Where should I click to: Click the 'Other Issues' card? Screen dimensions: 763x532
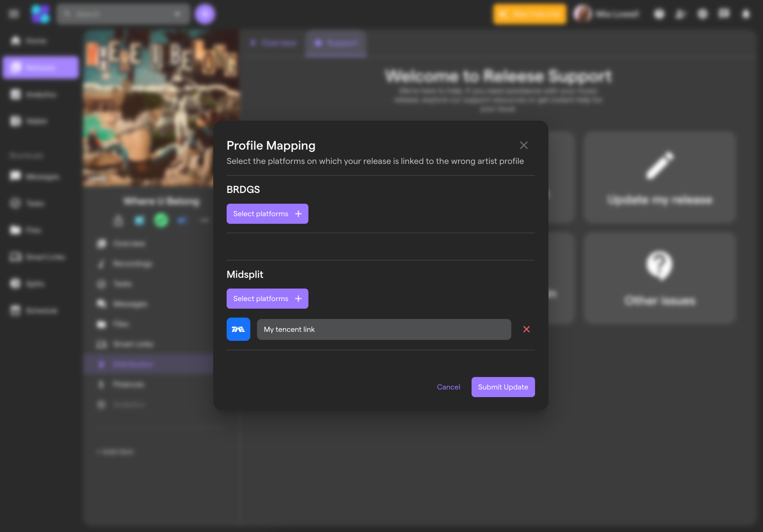[660, 278]
